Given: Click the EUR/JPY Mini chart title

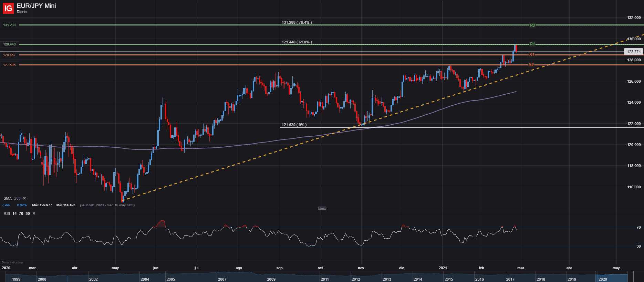Looking at the screenshot, I should tap(36, 6).
